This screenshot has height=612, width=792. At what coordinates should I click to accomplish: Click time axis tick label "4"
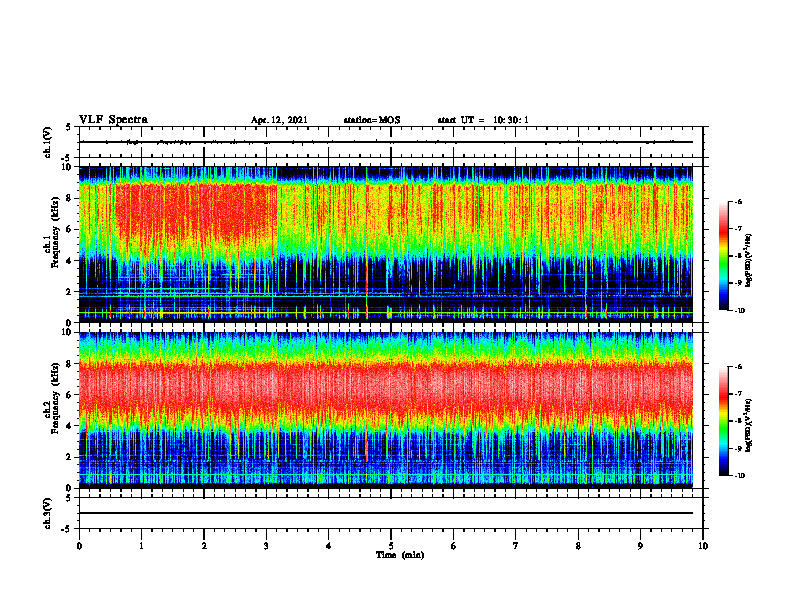point(329,546)
